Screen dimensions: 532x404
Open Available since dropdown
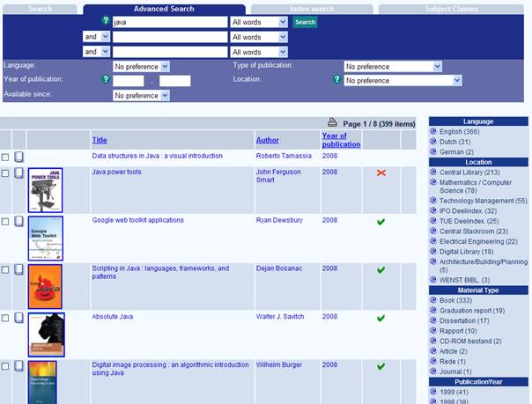click(141, 96)
